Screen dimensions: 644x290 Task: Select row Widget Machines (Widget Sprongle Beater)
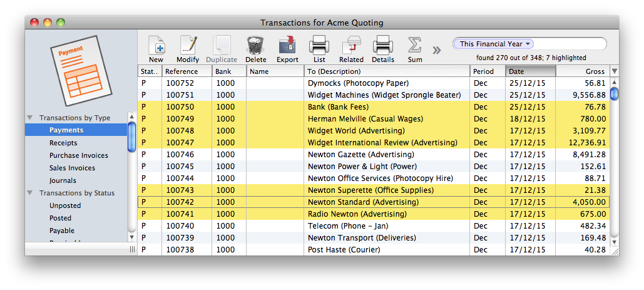pyautogui.click(x=374, y=95)
